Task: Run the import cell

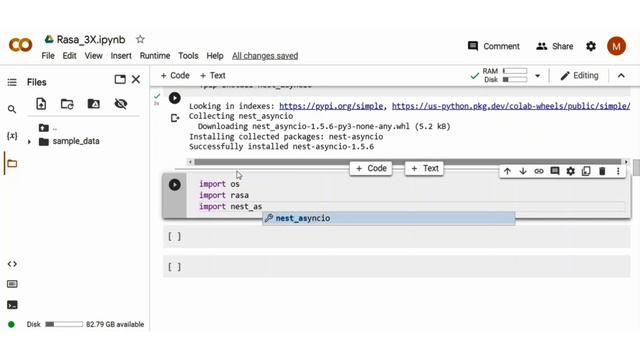Action: [x=175, y=185]
